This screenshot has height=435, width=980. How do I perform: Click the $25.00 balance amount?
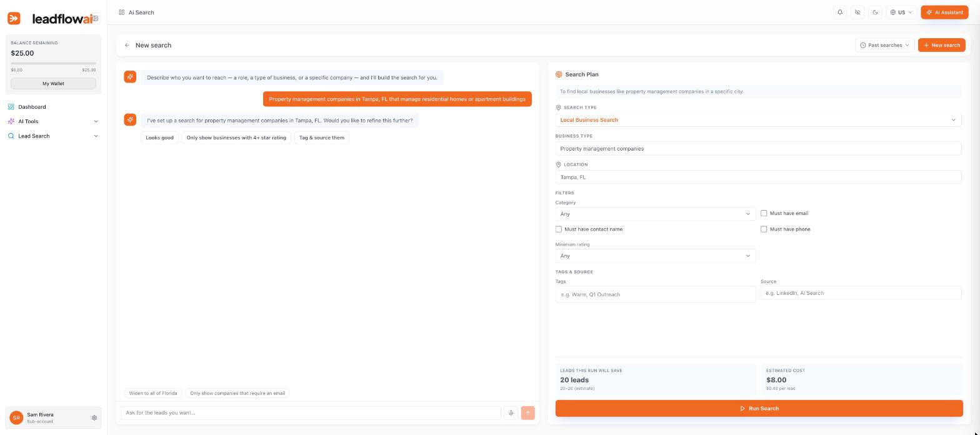point(22,53)
